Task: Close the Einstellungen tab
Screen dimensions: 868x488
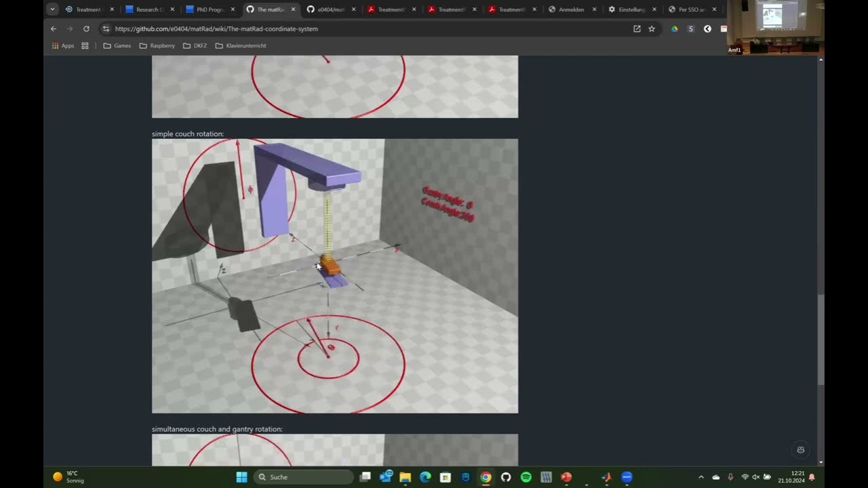Action: click(654, 9)
